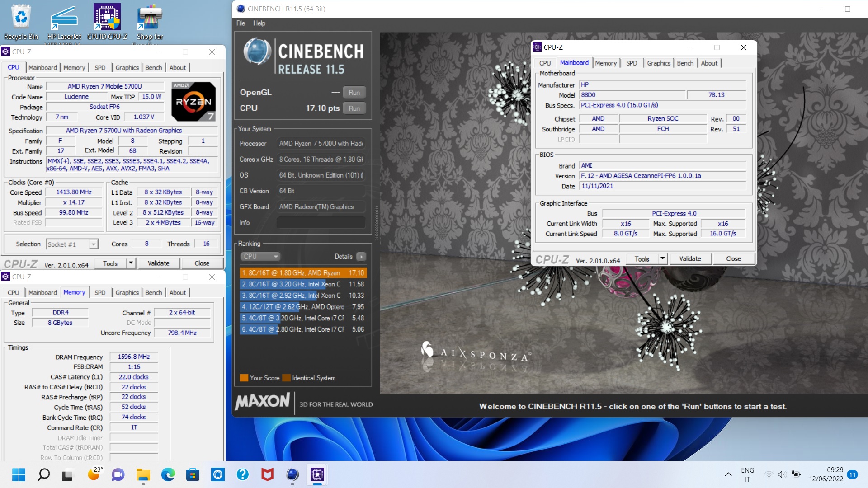Open the File menu in Cinebench
868x488 pixels.
241,23
